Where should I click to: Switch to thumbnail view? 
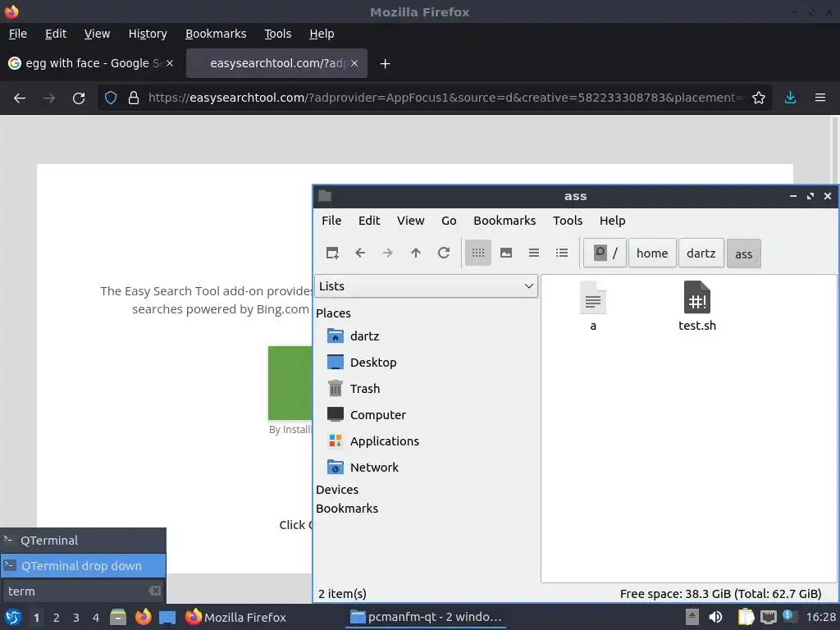pos(505,253)
